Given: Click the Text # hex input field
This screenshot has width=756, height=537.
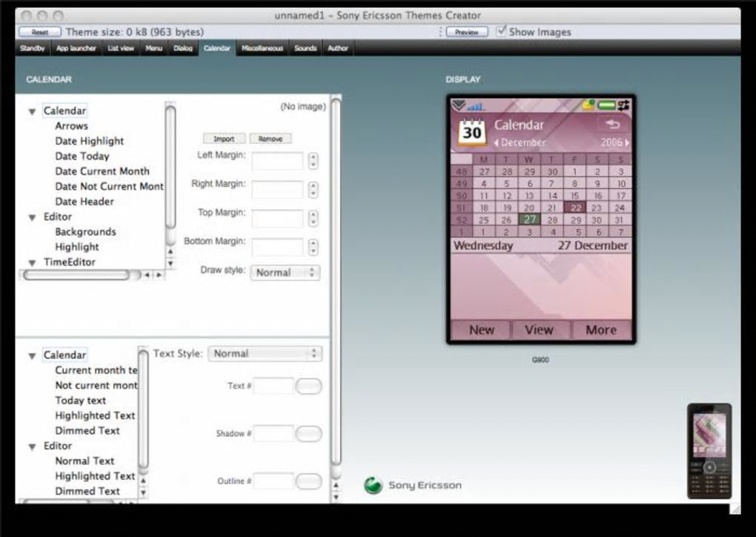Looking at the screenshot, I should (x=273, y=386).
